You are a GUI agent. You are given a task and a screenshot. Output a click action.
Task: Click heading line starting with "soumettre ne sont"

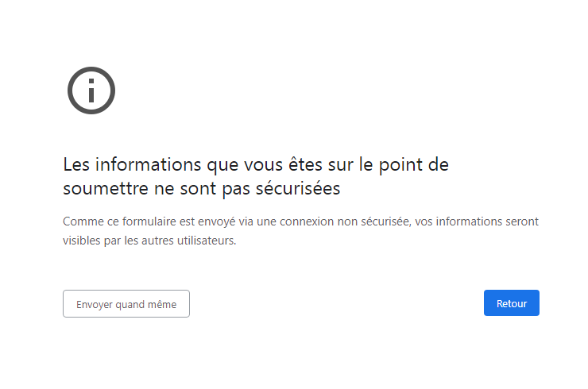click(x=201, y=189)
